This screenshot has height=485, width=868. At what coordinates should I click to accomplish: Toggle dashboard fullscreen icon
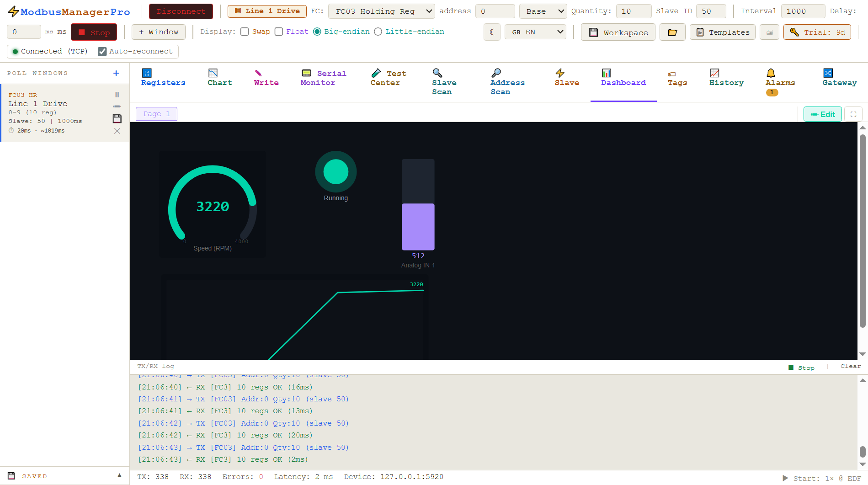tap(853, 114)
